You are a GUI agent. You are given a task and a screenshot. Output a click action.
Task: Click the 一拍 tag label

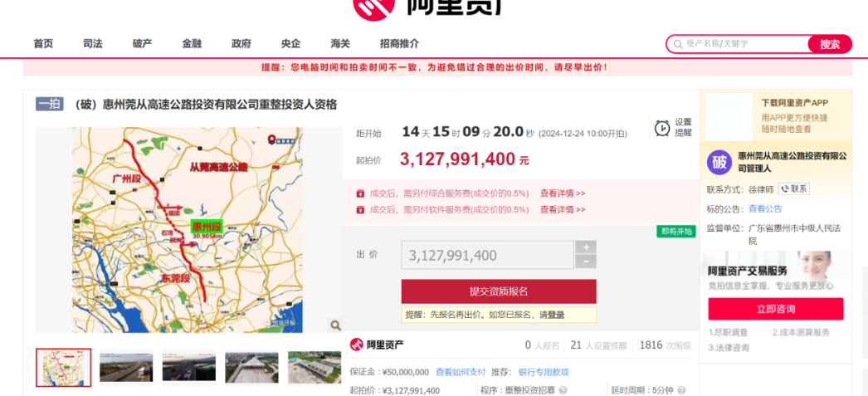coord(50,104)
